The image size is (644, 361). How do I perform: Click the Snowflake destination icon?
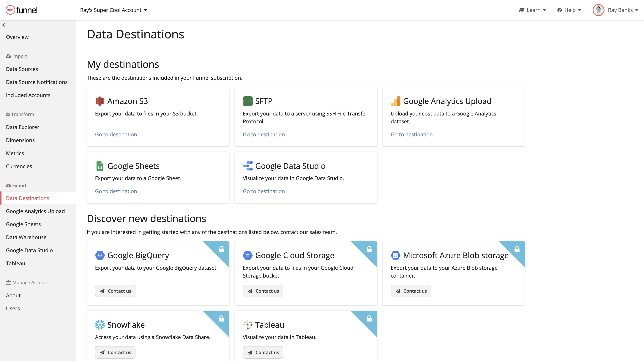point(100,324)
